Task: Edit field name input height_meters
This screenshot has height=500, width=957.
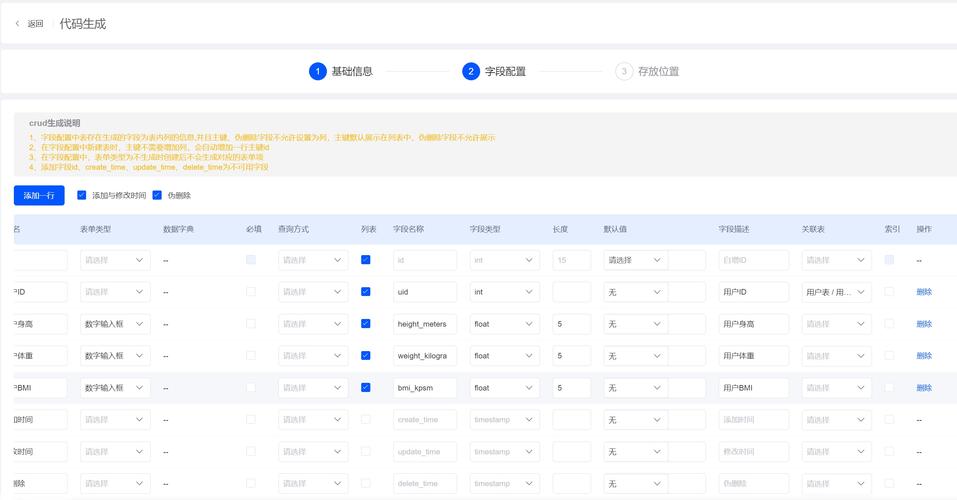Action: pyautogui.click(x=425, y=324)
